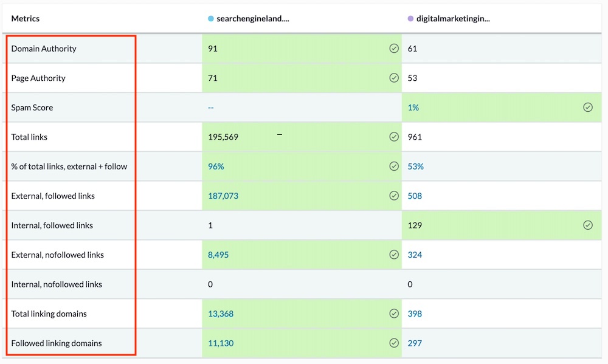Open the 8,495 external nofollowed links value

[218, 255]
